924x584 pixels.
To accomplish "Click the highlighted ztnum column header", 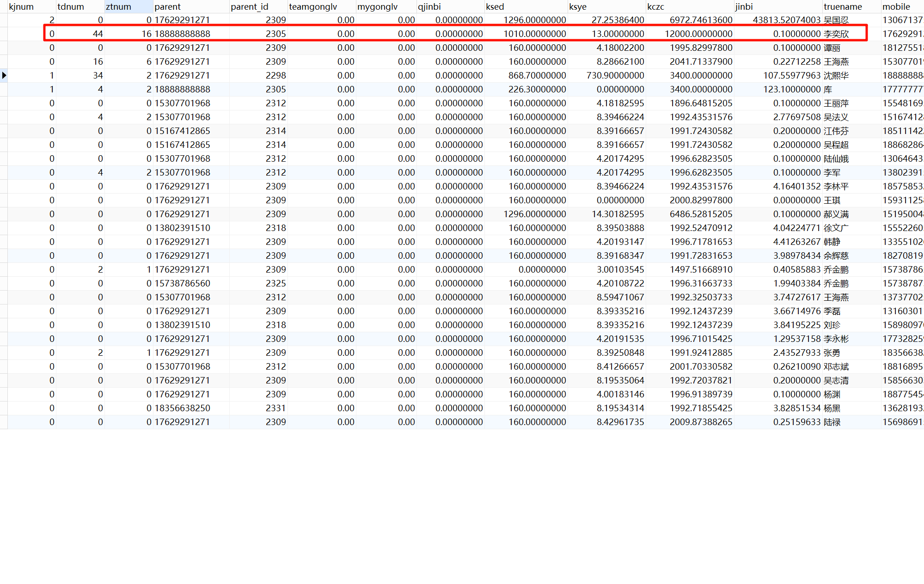I will [119, 6].
